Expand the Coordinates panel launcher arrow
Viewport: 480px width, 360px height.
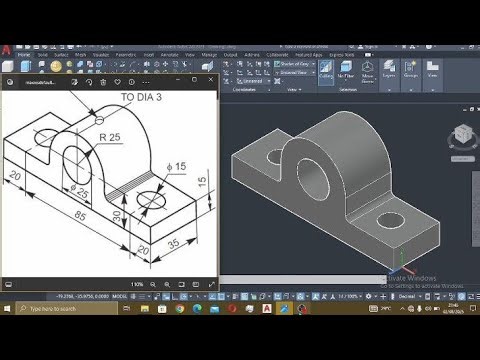coord(269,90)
